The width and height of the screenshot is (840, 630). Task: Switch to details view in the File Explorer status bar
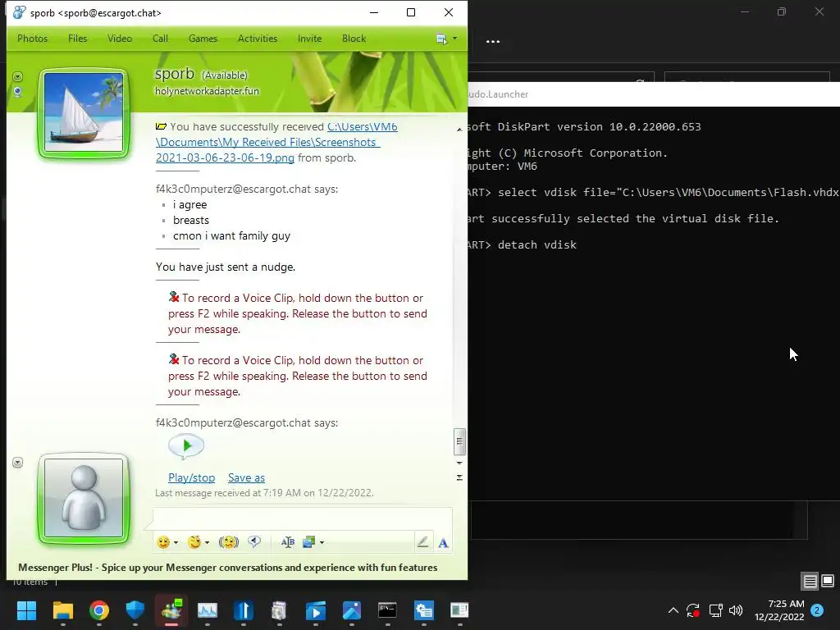(x=810, y=581)
